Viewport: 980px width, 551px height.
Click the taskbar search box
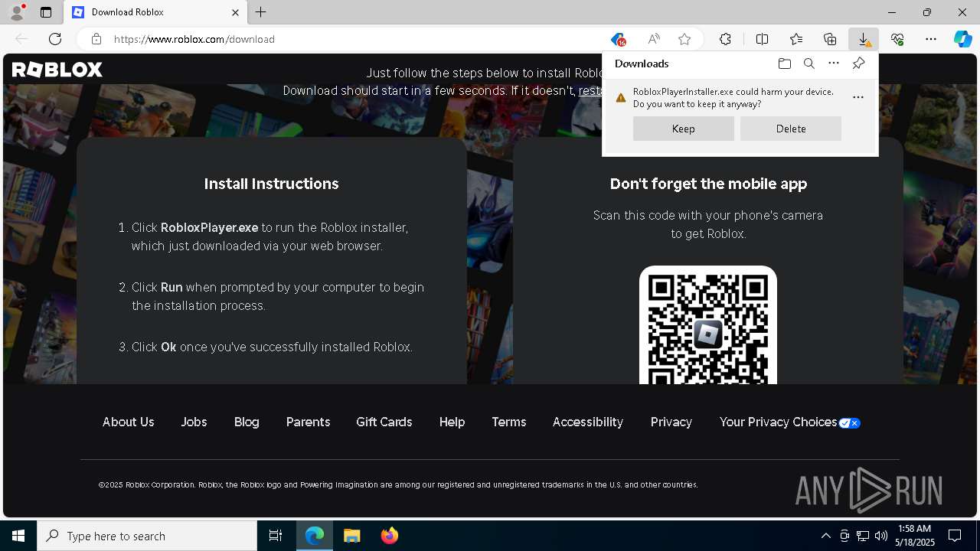[147, 536]
